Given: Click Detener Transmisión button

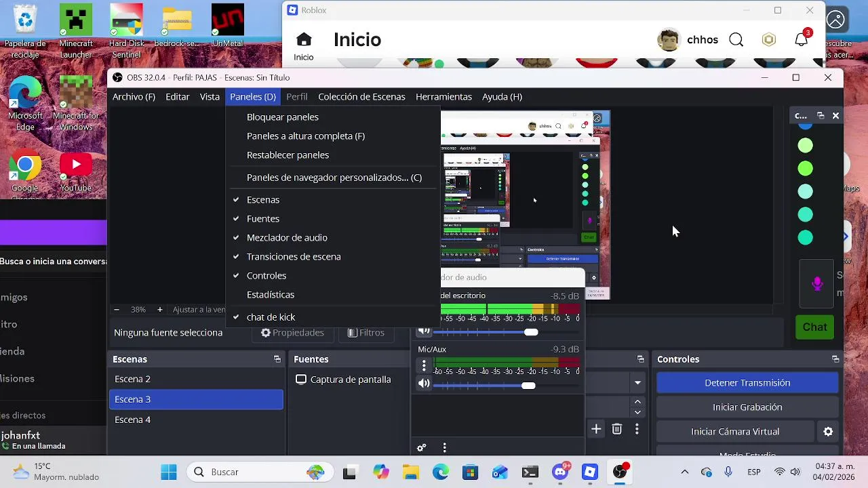Looking at the screenshot, I should 747,383.
